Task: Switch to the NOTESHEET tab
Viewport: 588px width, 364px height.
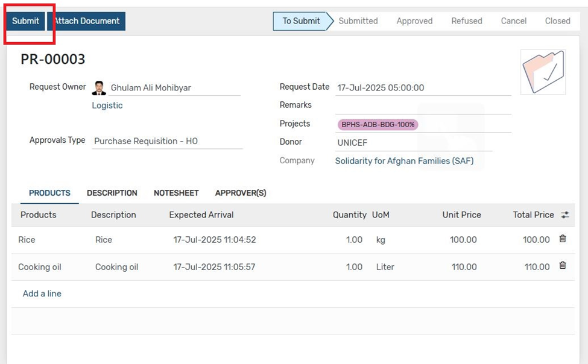Action: pyautogui.click(x=176, y=193)
